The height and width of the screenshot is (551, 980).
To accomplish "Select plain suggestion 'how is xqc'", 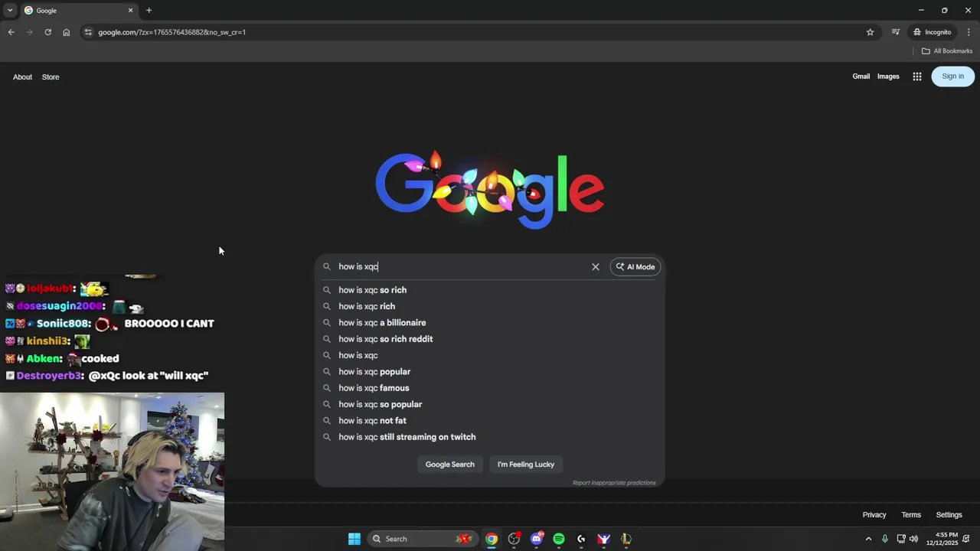I will tap(490, 355).
